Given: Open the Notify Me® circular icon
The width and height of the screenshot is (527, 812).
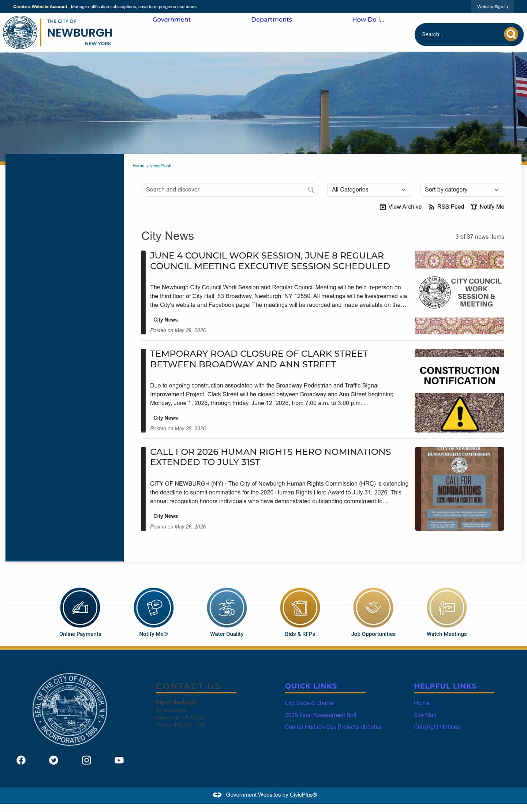Looking at the screenshot, I should coord(154,608).
